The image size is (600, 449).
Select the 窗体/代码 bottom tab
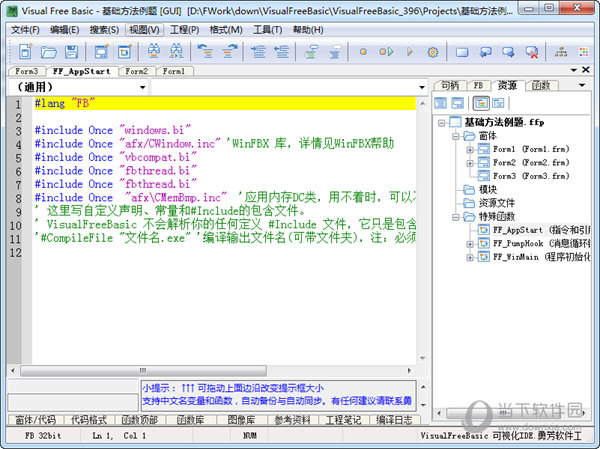pos(36,420)
